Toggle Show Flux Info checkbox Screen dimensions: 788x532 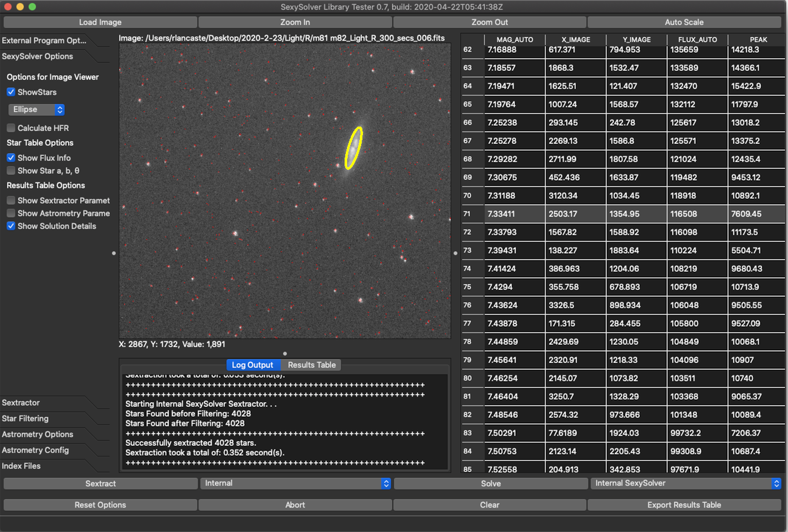pyautogui.click(x=11, y=158)
